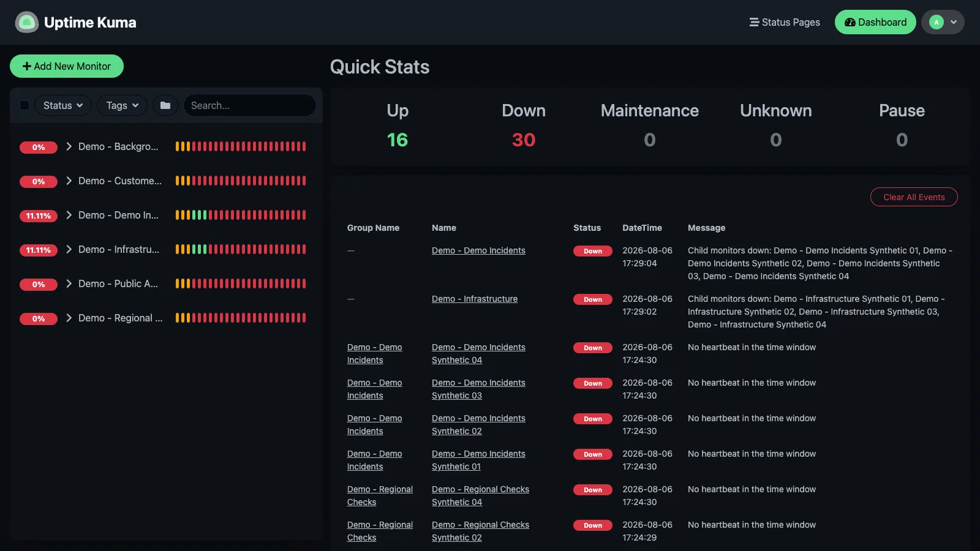Expand the Demo - Regional ... group chevron
Viewport: 980px width, 551px height.
point(69,318)
